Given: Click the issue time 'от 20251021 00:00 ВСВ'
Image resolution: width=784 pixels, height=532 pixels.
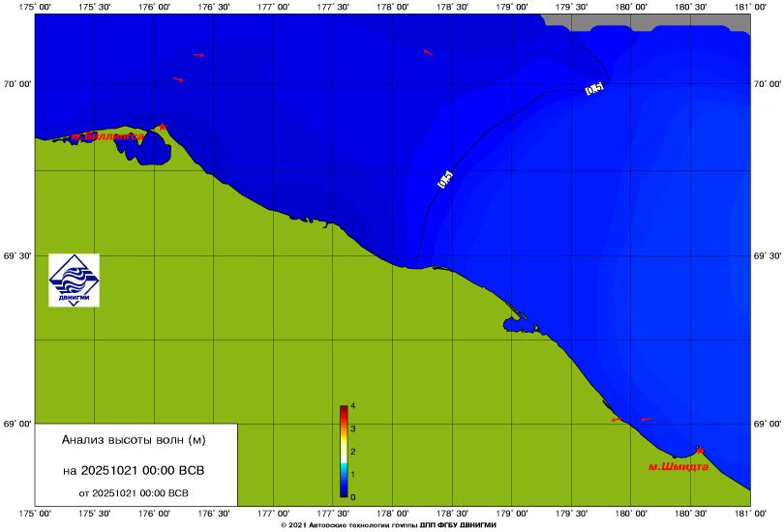Looking at the screenshot, I should pyautogui.click(x=134, y=492).
